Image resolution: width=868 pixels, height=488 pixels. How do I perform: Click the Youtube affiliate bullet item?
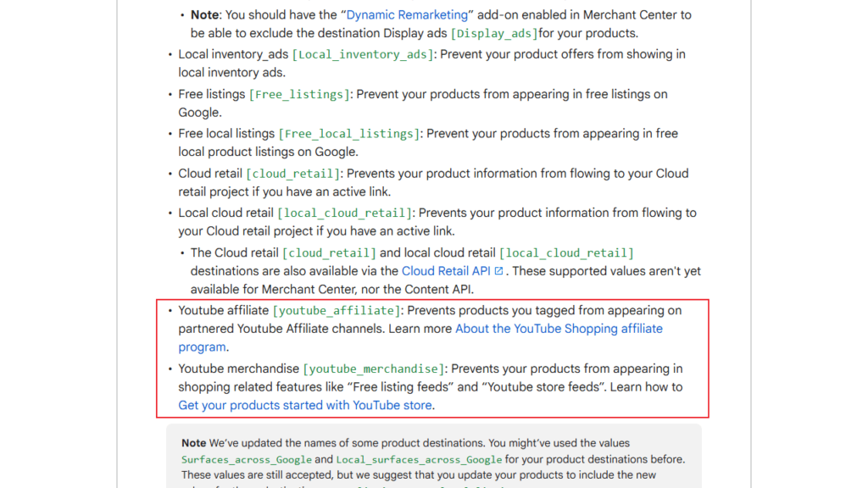pos(221,310)
